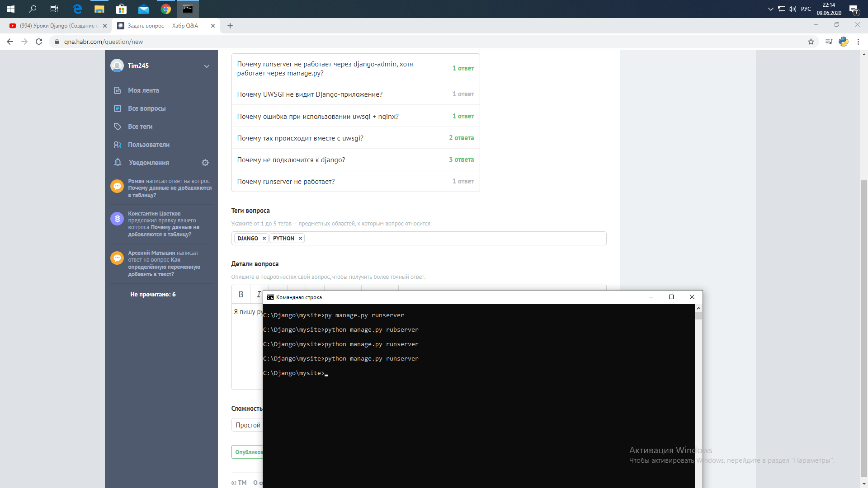Viewport: 868px width, 488px height.
Task: Remove the DJANGO tag
Action: point(264,239)
